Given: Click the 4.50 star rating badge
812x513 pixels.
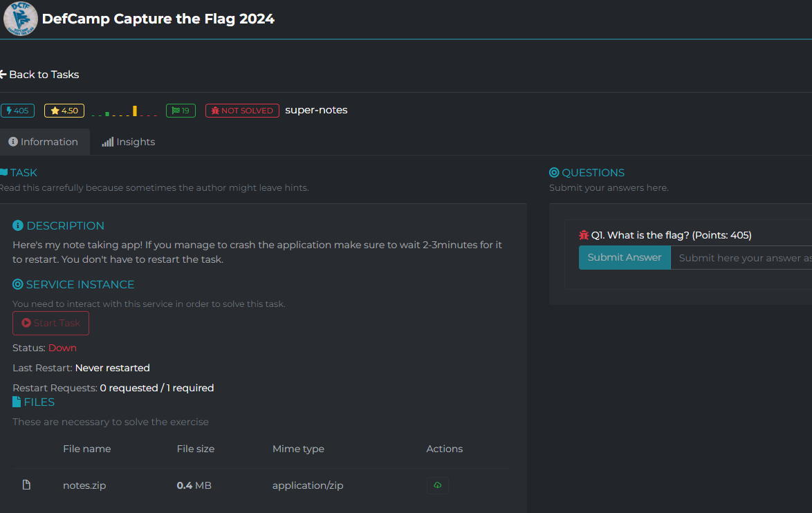Looking at the screenshot, I should 64,110.
